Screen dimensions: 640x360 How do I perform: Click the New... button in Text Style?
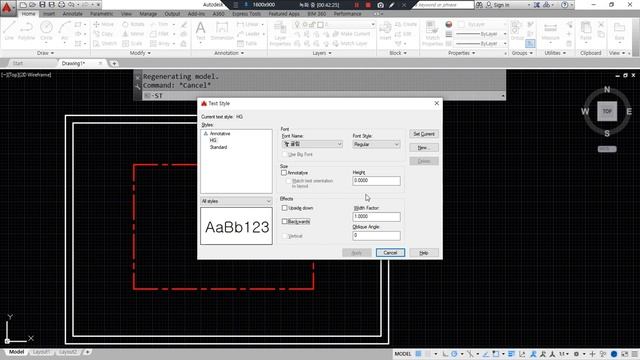coord(424,147)
